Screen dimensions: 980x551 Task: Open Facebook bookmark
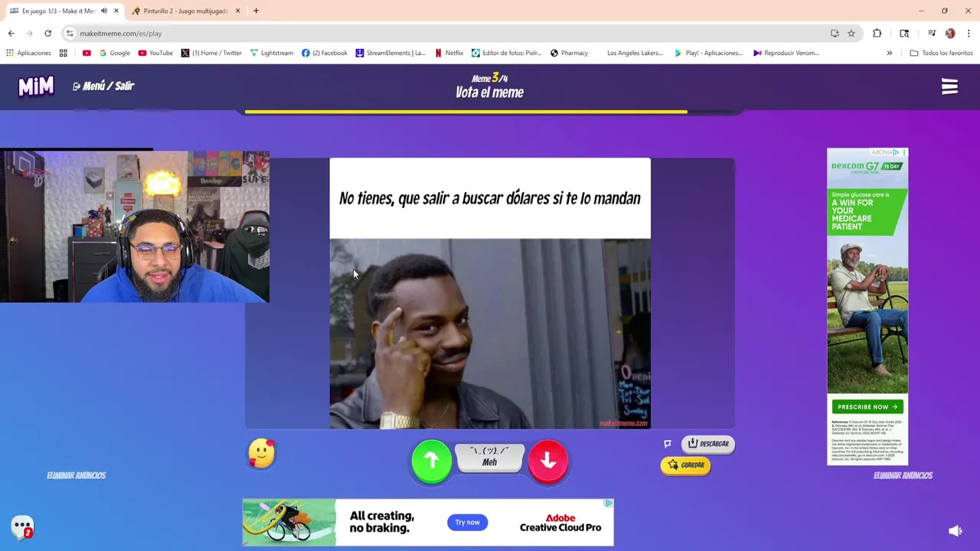(x=325, y=53)
